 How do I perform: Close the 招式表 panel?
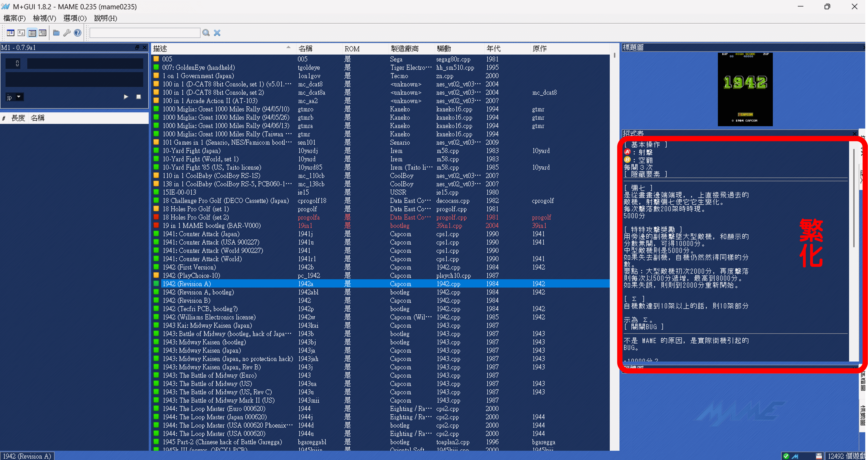point(854,133)
